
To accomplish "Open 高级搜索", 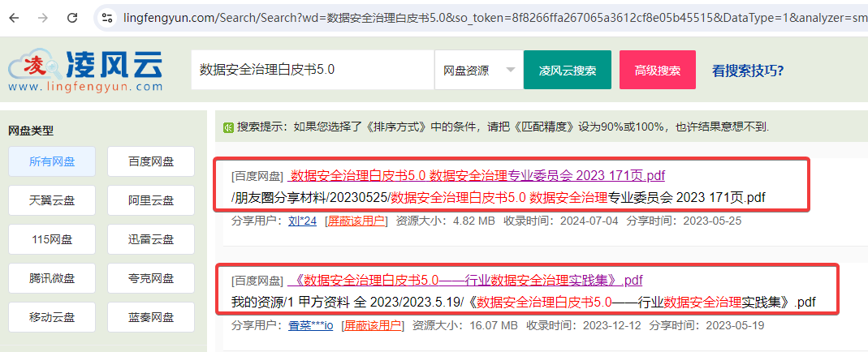I will coord(658,70).
